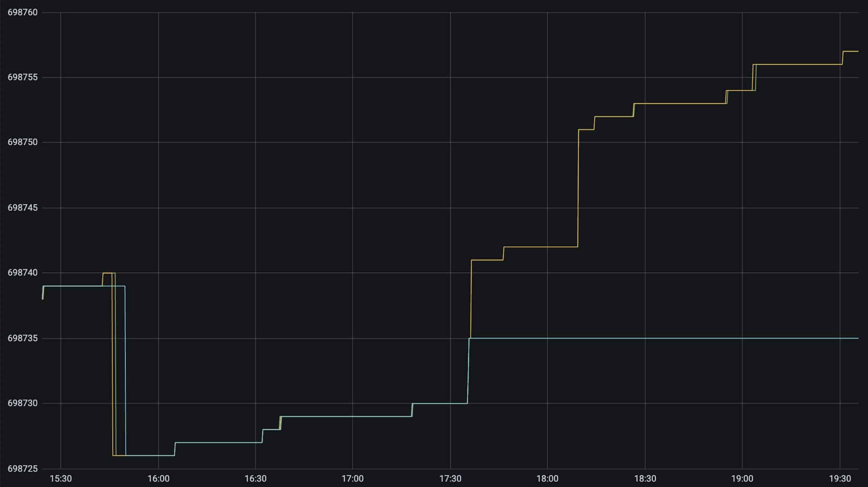Click the 698745 y-axis label

(22, 208)
